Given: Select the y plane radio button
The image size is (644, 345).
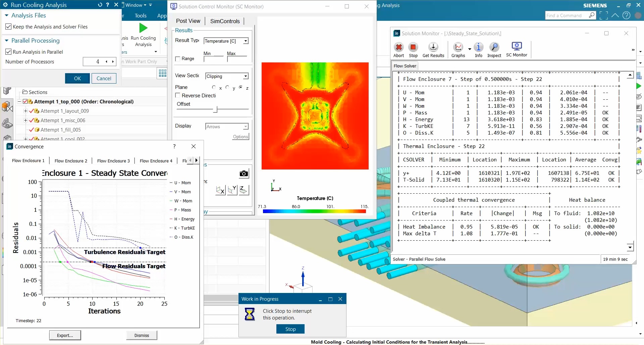Looking at the screenshot, I should click(227, 87).
